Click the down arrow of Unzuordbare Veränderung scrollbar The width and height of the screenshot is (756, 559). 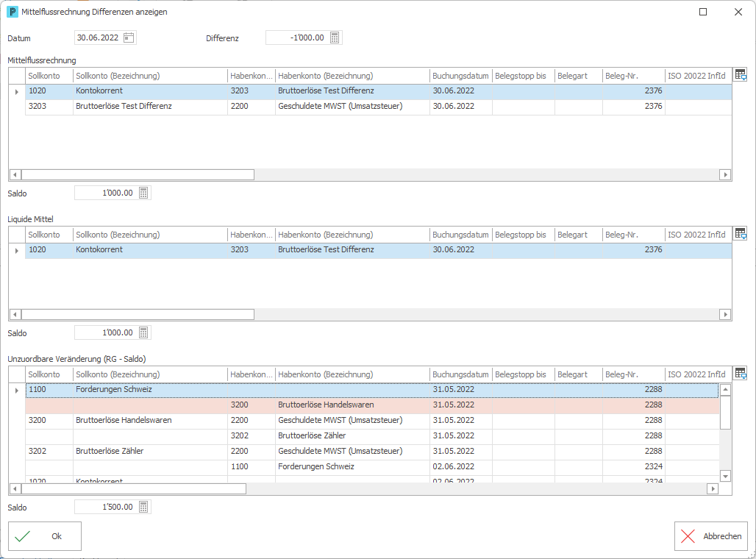click(x=725, y=476)
